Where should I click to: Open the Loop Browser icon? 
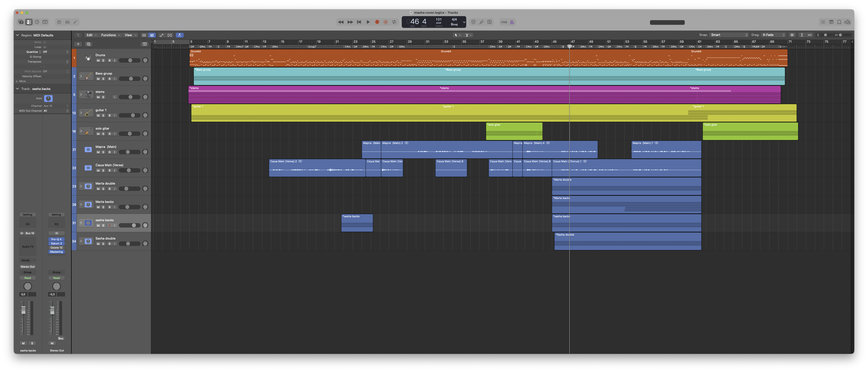click(839, 22)
